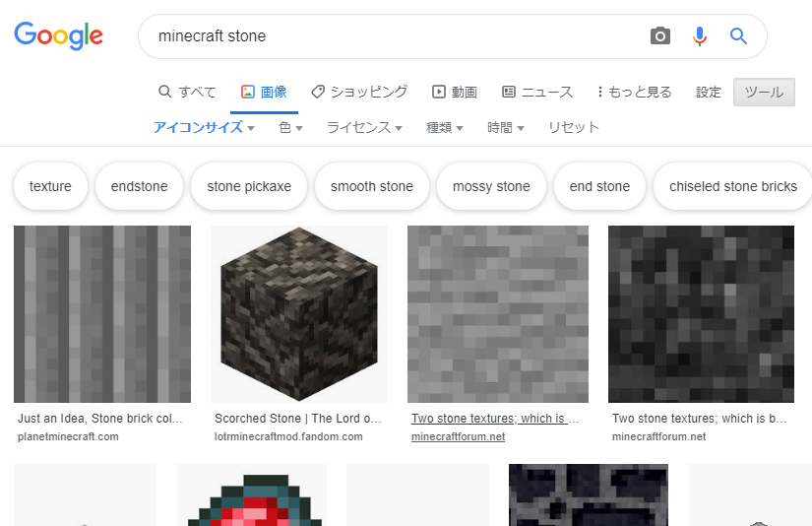This screenshot has height=526, width=812.
Task: Open 'Scorched Stone | The Lord o...' title
Action: (298, 419)
